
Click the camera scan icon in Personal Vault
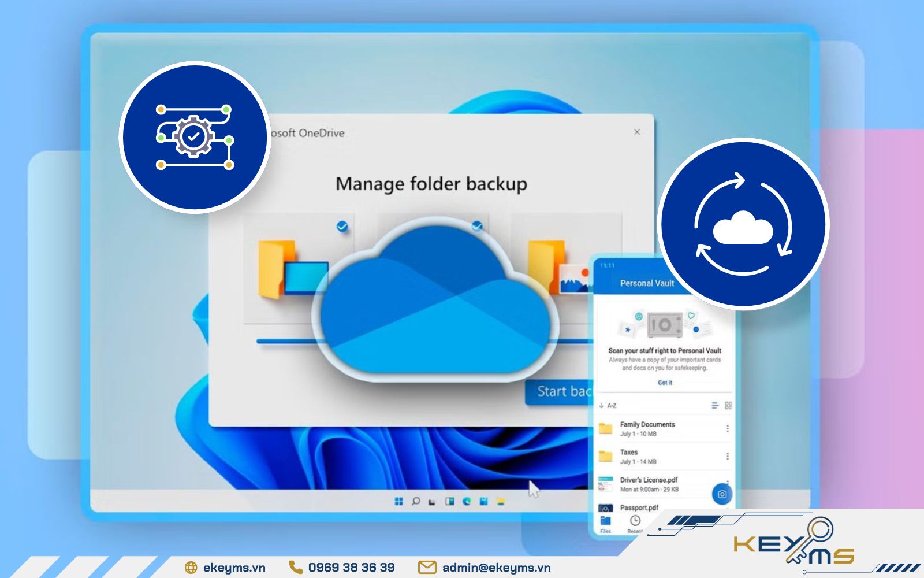tap(722, 494)
